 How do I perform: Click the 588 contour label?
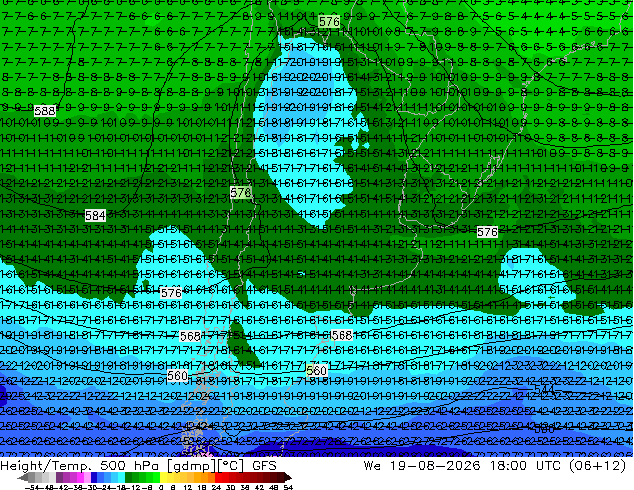45,110
